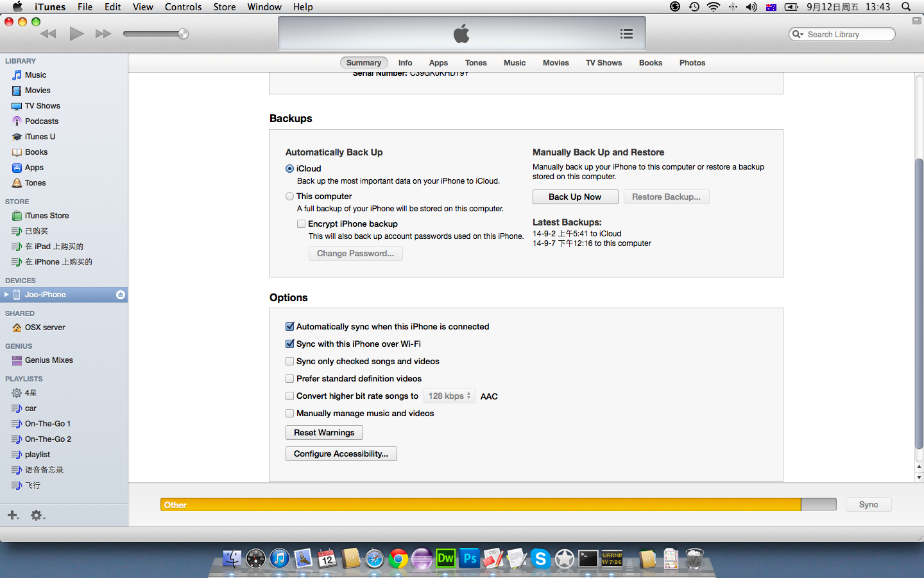Expand the Joe-iPhone device tree
This screenshot has height=578, width=924.
coord(6,295)
